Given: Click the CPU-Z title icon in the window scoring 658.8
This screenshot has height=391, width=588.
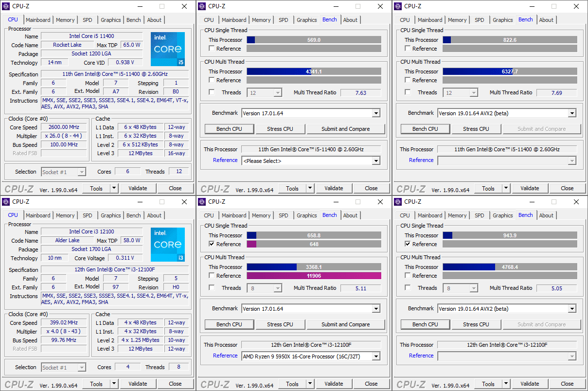Looking at the screenshot, I should (x=202, y=202).
